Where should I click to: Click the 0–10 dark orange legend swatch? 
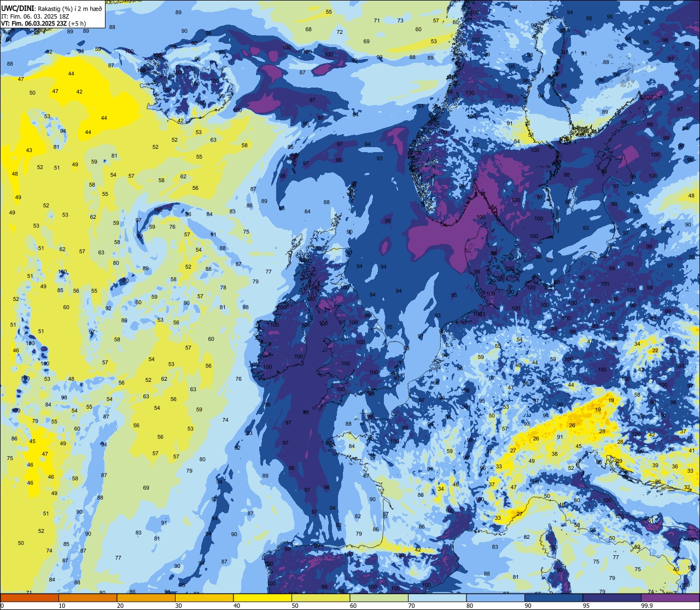(x=30, y=597)
